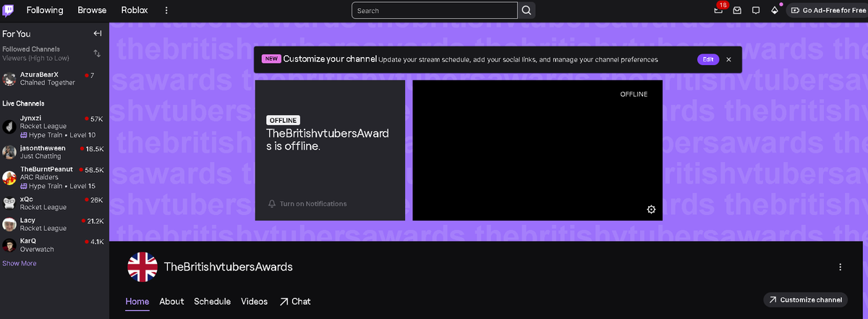Open Lacy live channel
868x319 pixels.
(x=54, y=224)
